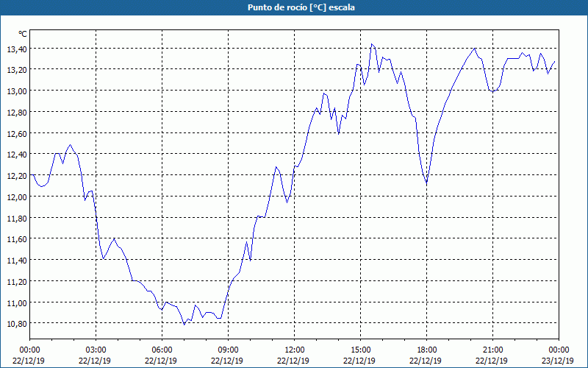Select the 22/12/19 date under 06:00

click(x=161, y=361)
